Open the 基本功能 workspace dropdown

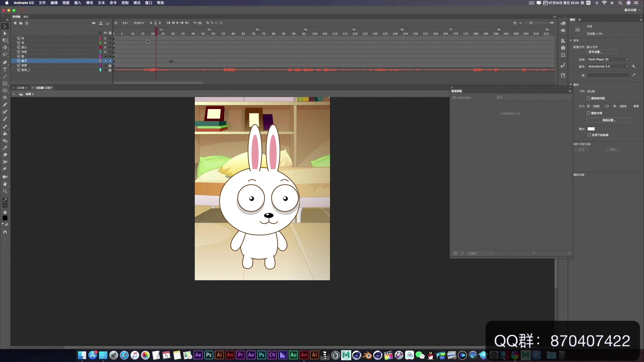click(632, 10)
